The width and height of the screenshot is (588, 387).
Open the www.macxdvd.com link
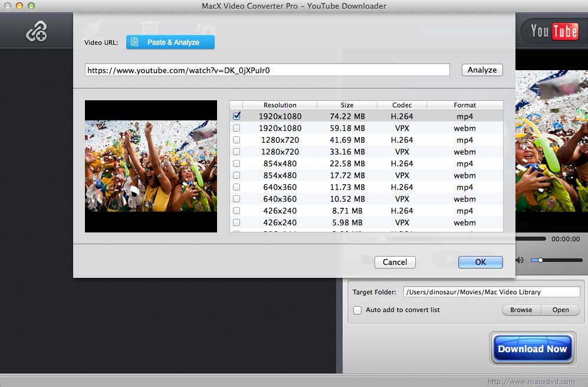[x=531, y=381]
